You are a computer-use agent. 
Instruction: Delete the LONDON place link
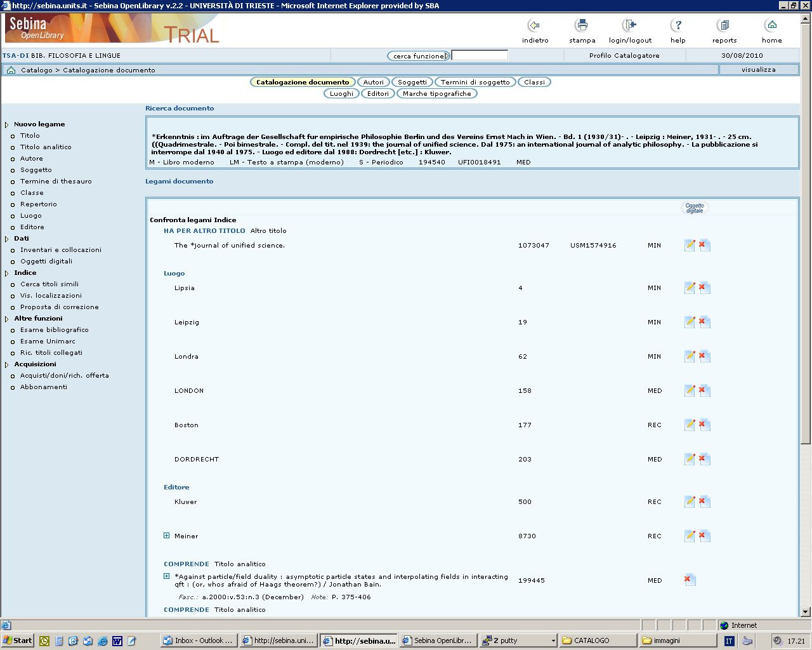coord(704,390)
